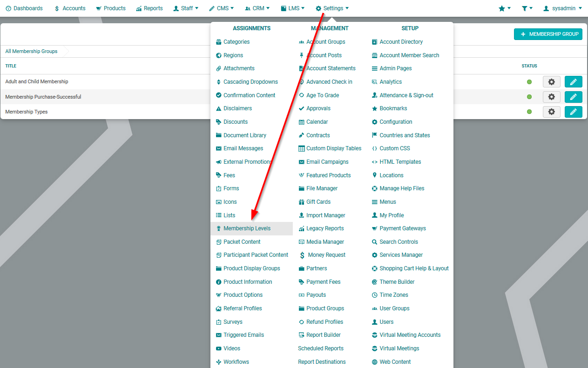Select Report Builder in Management column

(323, 335)
